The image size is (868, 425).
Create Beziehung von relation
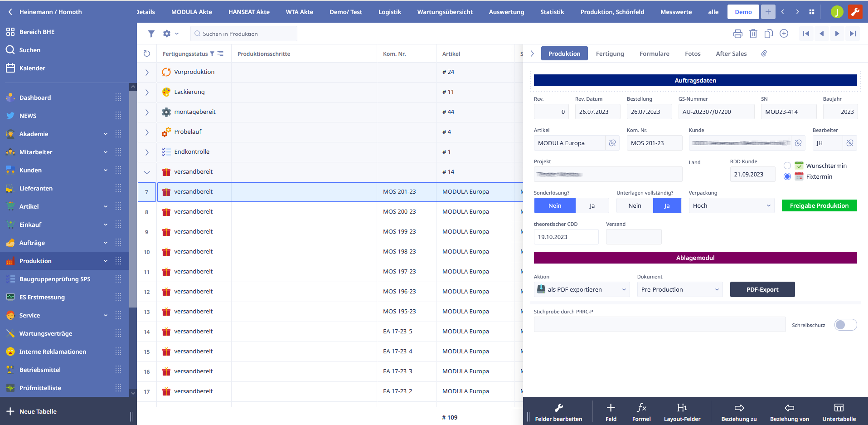point(790,412)
